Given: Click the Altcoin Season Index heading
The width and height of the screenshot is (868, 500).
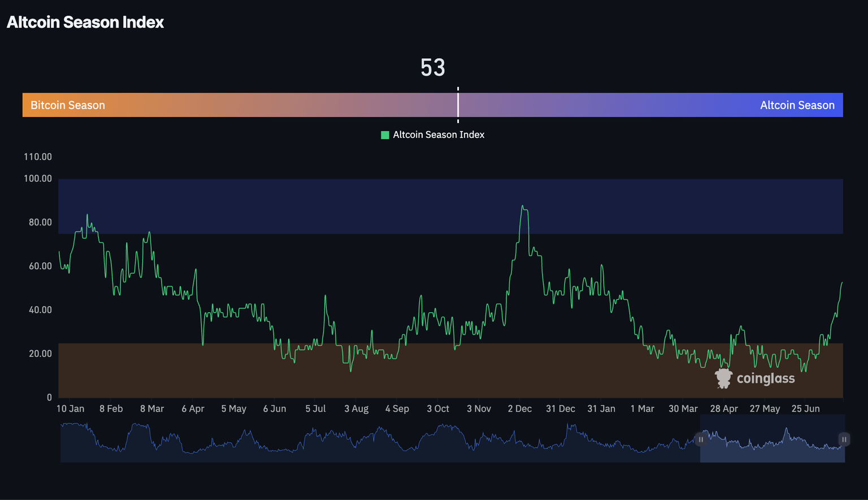Looking at the screenshot, I should (85, 22).
